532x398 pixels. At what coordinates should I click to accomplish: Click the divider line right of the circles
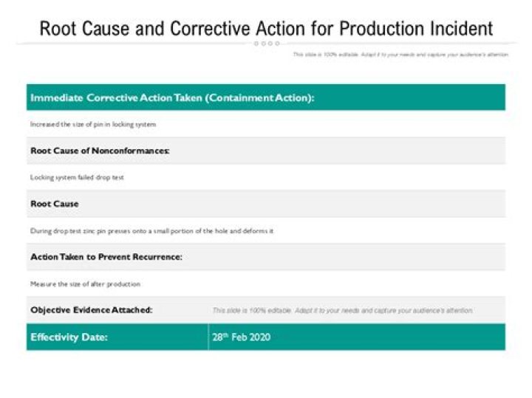click(400, 44)
